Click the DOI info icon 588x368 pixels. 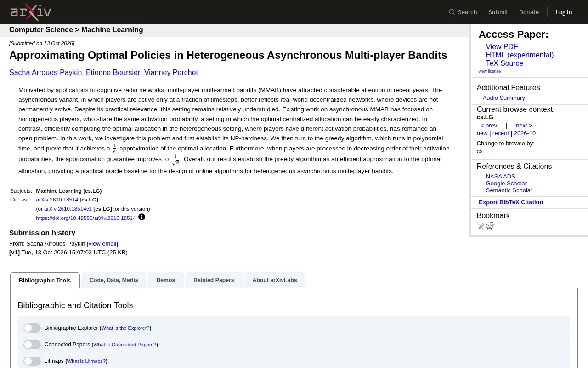point(141,217)
